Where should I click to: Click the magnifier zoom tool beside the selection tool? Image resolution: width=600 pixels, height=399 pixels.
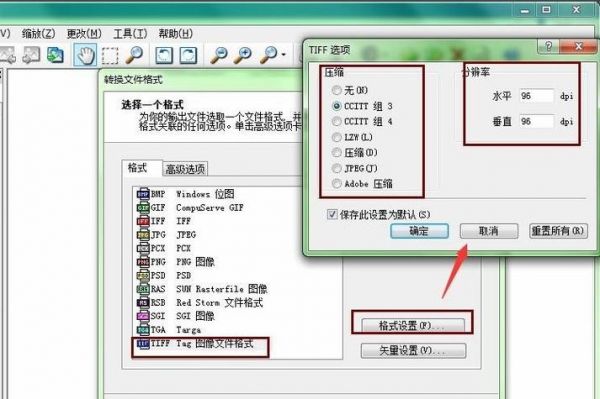pos(134,55)
